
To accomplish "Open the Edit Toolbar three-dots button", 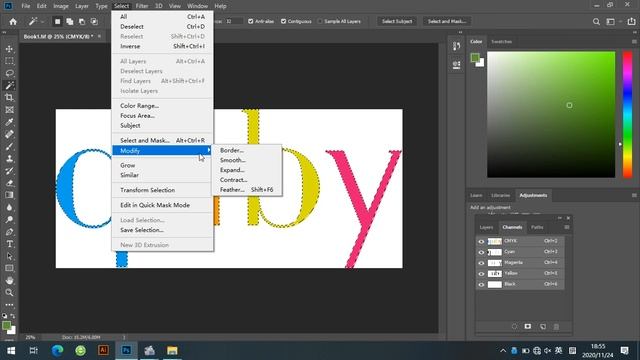I will 9,305.
